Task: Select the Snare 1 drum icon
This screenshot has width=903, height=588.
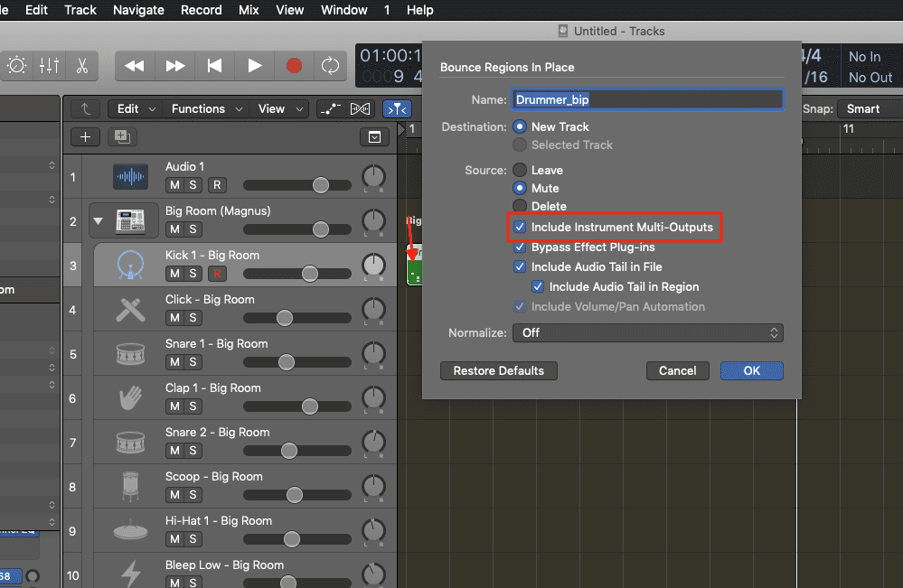Action: coord(130,354)
